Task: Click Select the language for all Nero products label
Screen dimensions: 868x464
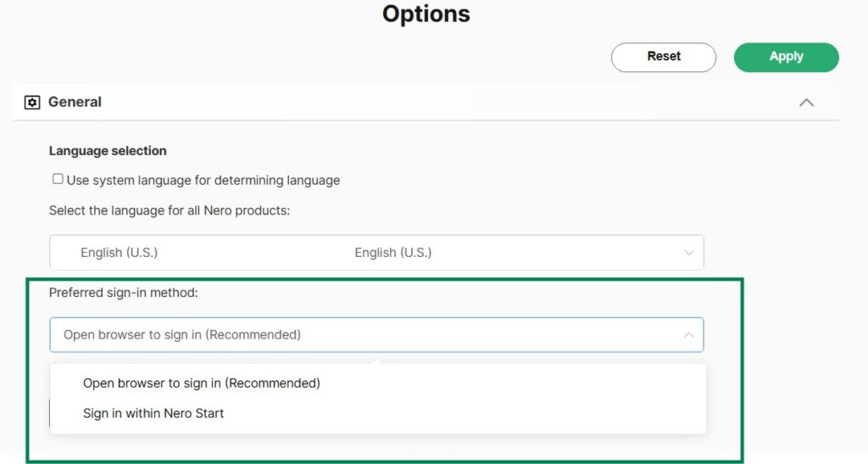Action: point(169,210)
